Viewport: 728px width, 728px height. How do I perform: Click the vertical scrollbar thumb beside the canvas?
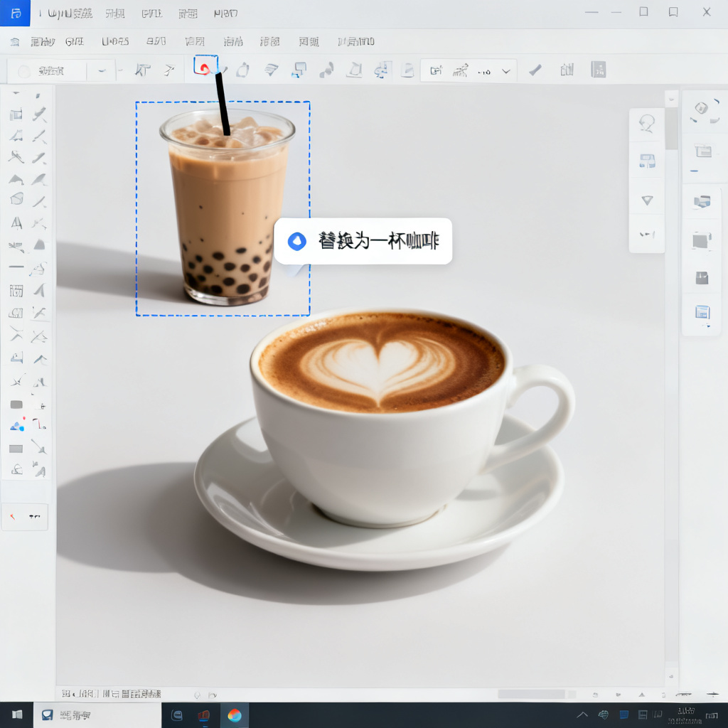pos(671,129)
